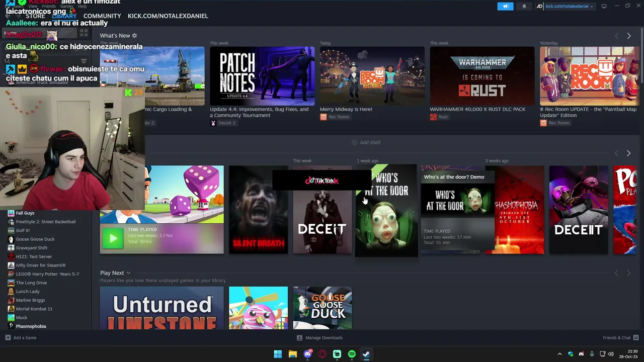Open the LIBRARY tab
The image size is (644, 362).
tap(64, 16)
